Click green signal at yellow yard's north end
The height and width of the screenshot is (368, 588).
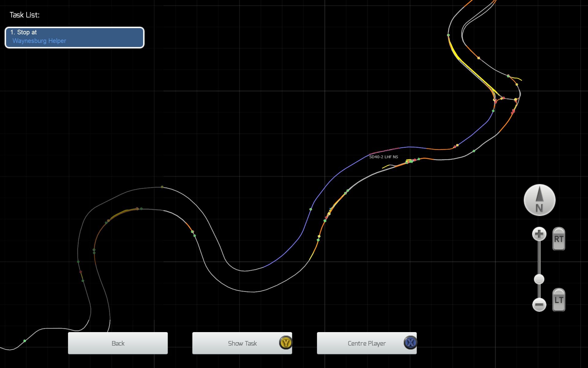click(448, 35)
